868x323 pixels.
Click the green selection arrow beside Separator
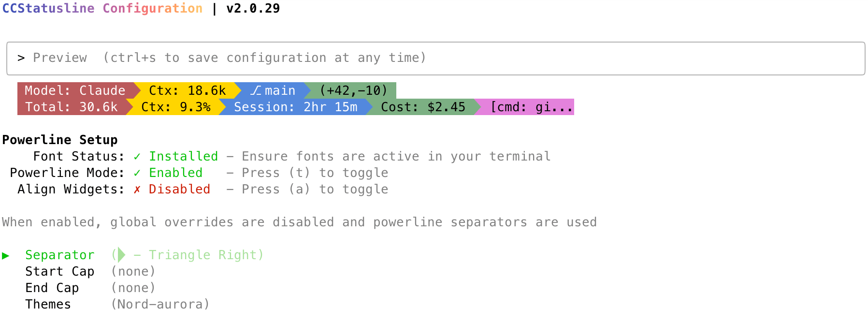(6, 255)
